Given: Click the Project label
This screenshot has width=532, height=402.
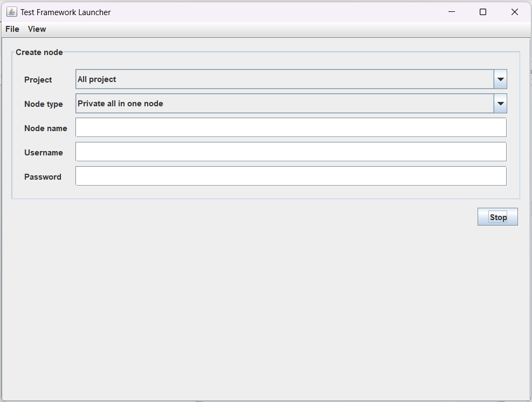Looking at the screenshot, I should pos(38,80).
